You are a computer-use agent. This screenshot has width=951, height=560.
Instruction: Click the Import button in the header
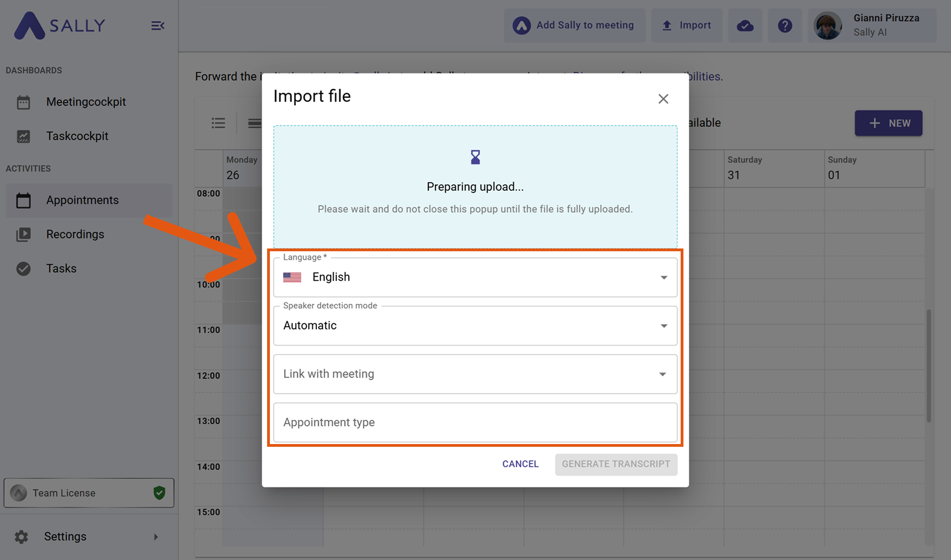coord(686,26)
